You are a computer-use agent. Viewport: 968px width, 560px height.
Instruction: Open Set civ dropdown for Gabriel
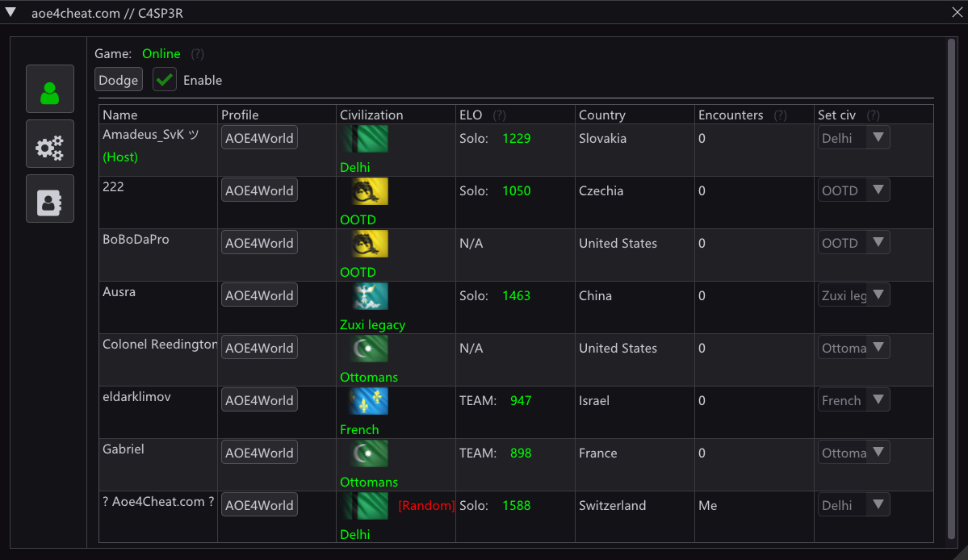tap(854, 453)
